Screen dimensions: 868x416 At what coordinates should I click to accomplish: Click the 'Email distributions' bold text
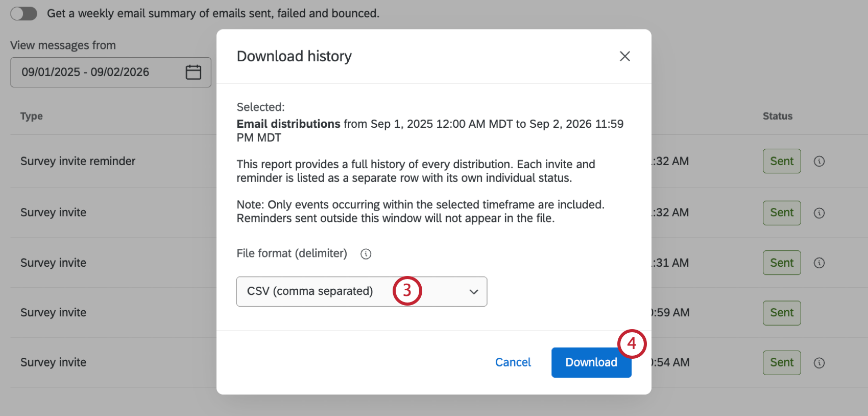tap(288, 124)
